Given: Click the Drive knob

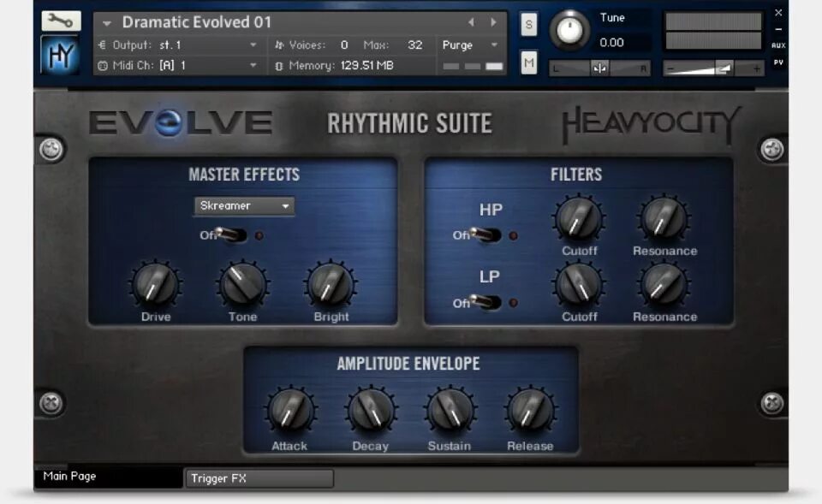Looking at the screenshot, I should coord(155,285).
